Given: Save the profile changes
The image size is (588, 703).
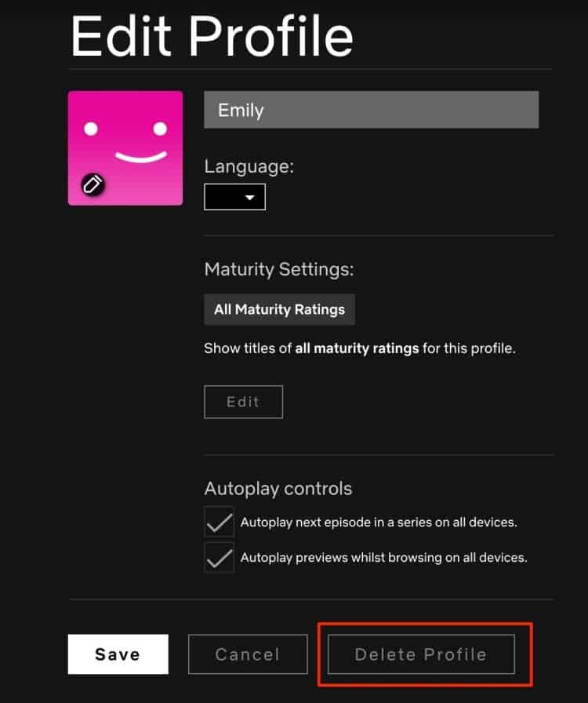Looking at the screenshot, I should pos(118,654).
